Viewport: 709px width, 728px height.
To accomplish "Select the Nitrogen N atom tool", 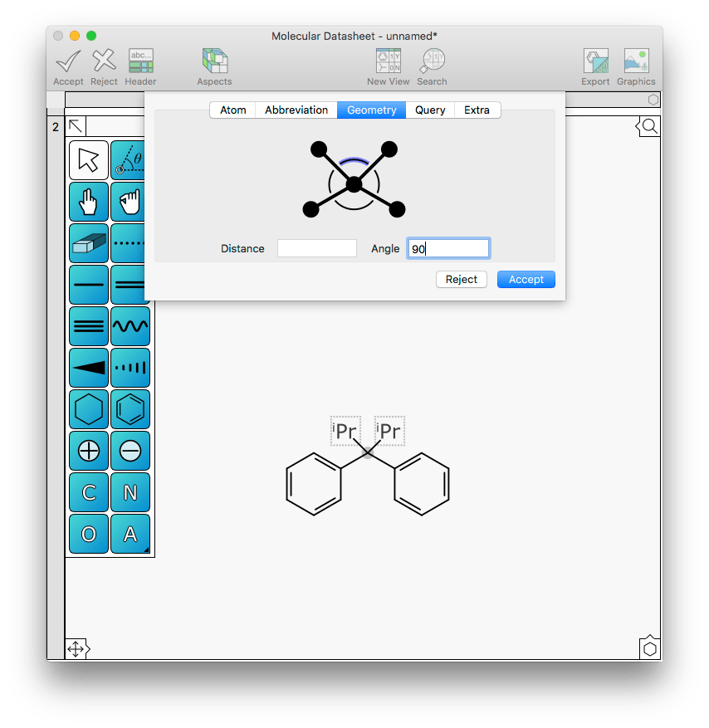I will coord(130,492).
